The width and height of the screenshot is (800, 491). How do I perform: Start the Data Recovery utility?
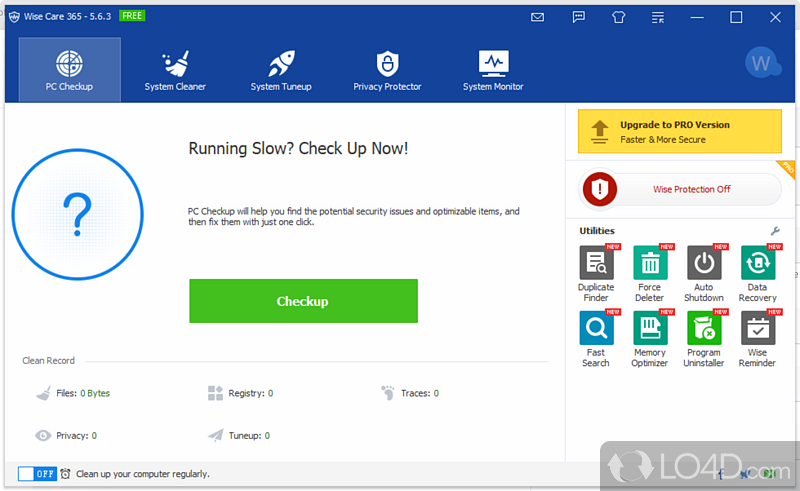(757, 264)
